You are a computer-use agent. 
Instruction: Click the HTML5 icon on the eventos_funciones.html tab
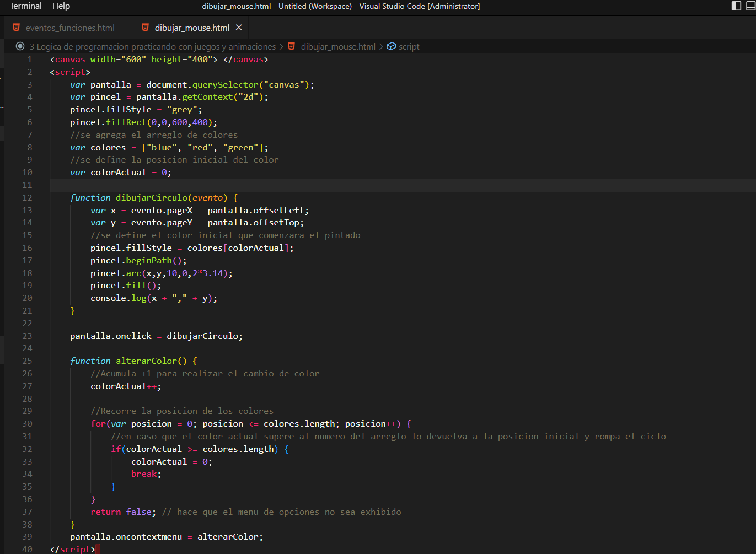17,28
